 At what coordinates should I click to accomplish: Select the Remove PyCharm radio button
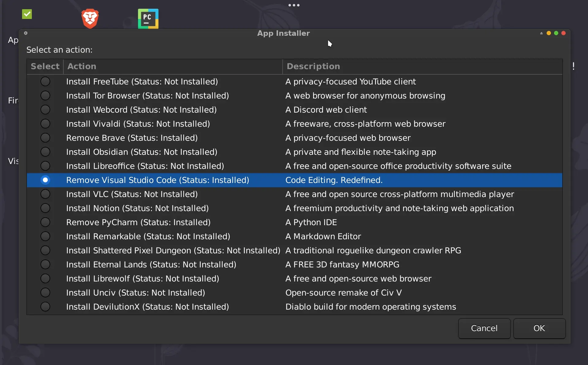pos(45,222)
